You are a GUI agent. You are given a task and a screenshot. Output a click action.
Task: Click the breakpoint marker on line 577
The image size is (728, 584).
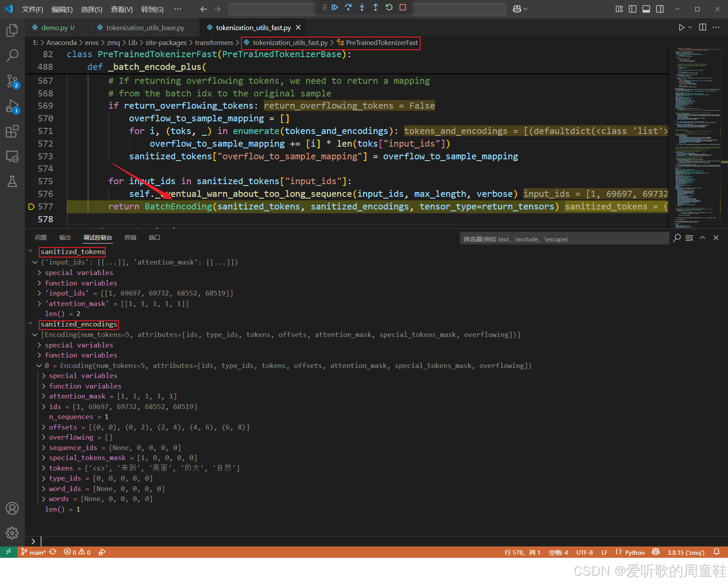31,206
